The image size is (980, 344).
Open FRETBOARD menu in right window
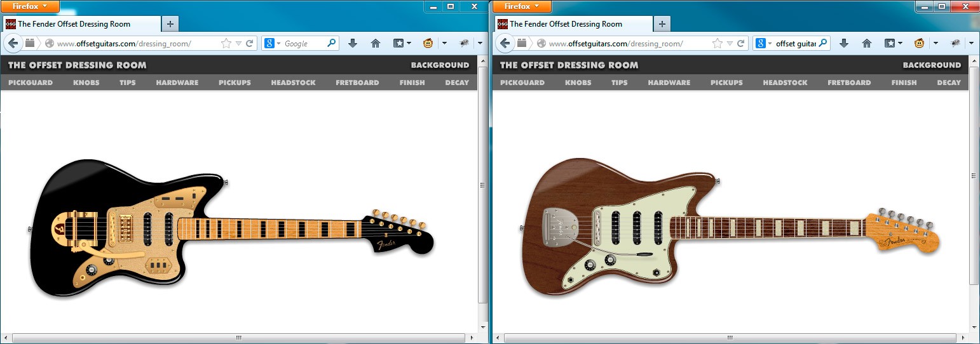[x=849, y=83]
